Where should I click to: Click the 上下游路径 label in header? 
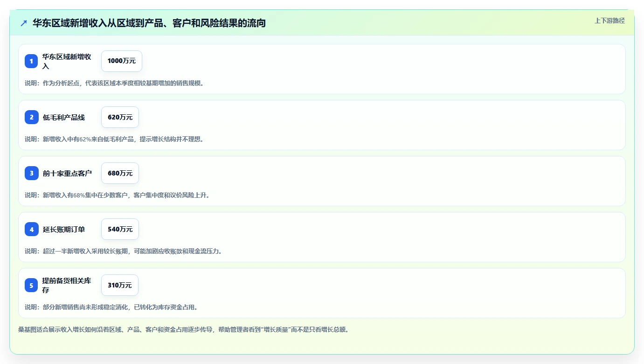(x=609, y=21)
